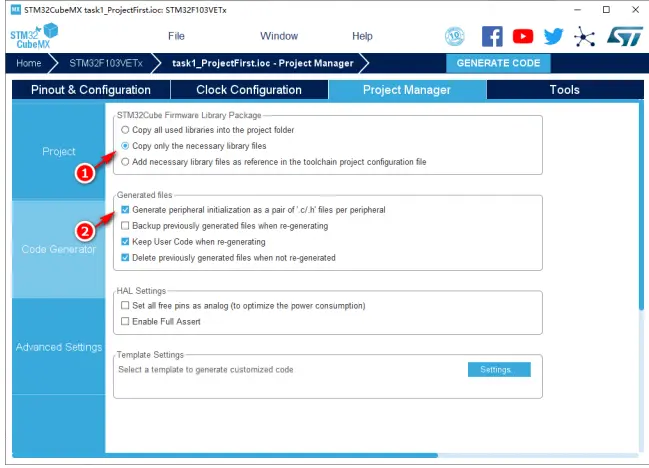Click the STM32CubeMX logo icon
Viewport: 649px width, 468px height.
(x=34, y=36)
